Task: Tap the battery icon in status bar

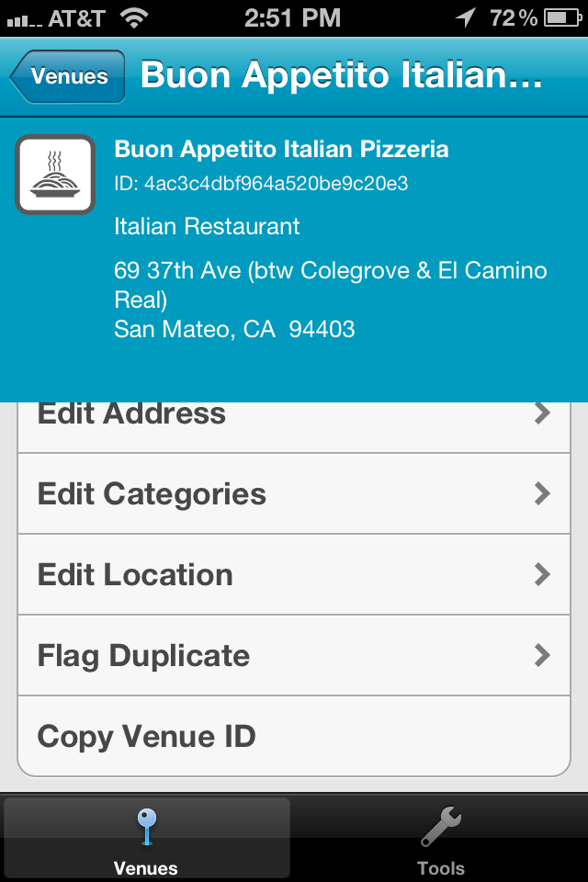Action: [x=563, y=18]
